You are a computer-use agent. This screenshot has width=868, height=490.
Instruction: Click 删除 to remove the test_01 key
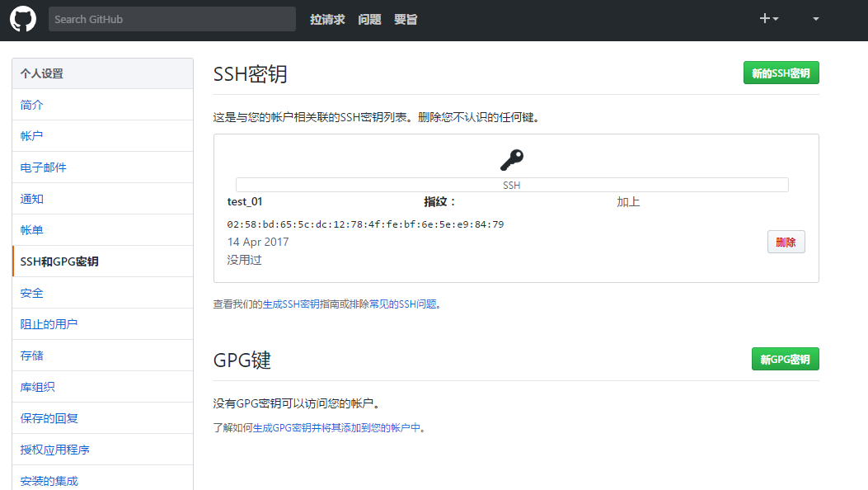(785, 242)
